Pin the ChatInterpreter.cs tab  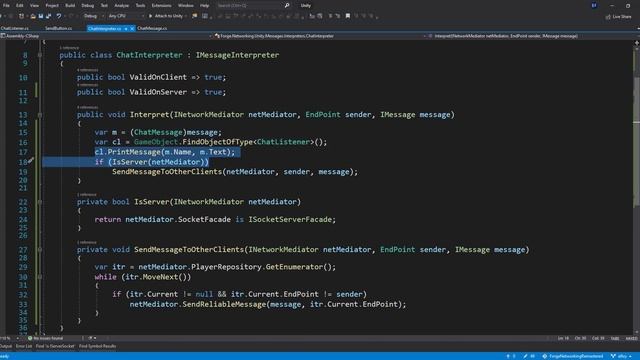click(x=126, y=29)
